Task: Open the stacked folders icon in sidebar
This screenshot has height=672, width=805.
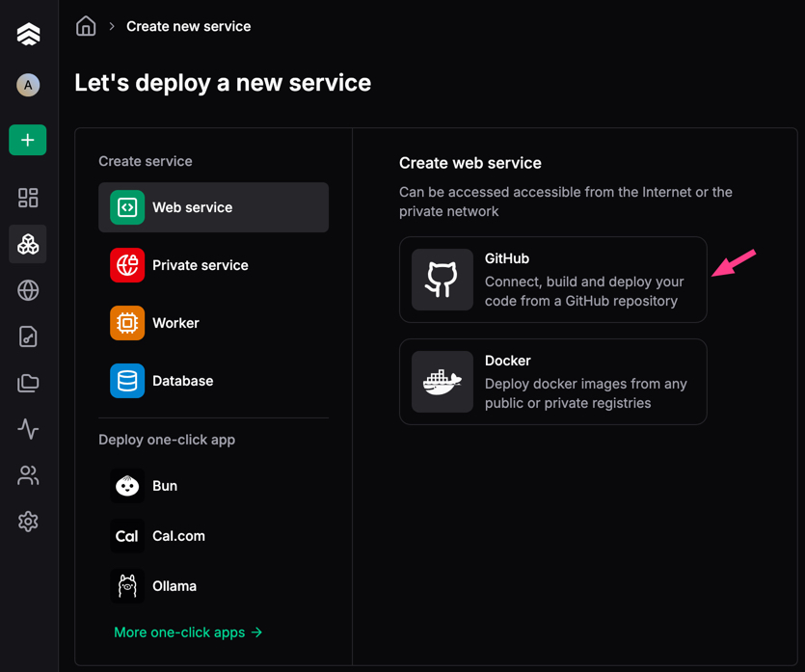Action: [x=28, y=383]
